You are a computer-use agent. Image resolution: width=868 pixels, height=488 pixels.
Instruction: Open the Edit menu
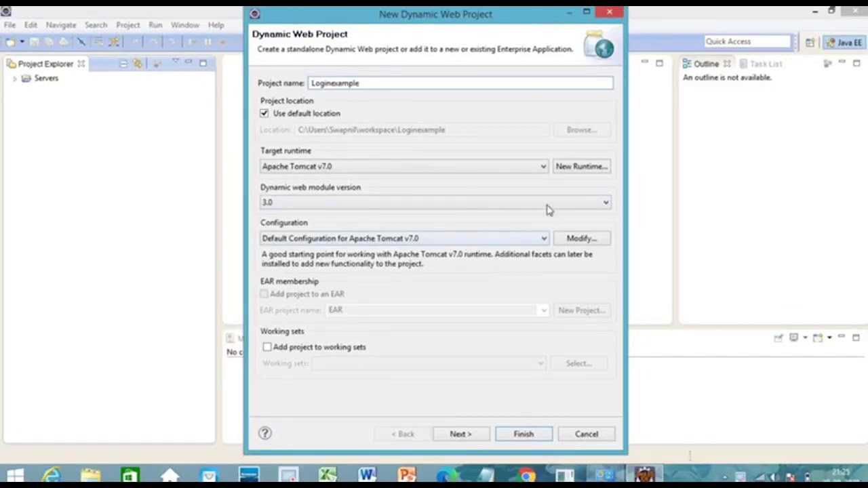click(31, 25)
